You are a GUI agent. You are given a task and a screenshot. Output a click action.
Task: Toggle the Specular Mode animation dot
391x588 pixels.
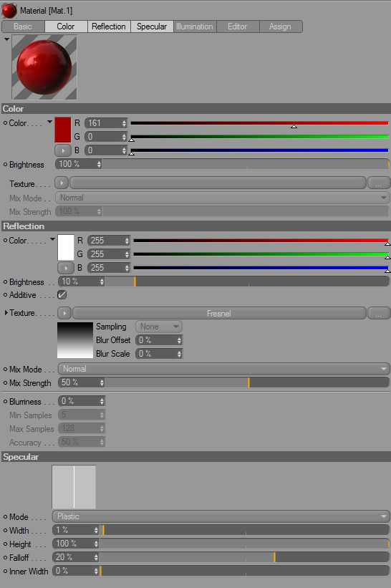(x=5, y=517)
